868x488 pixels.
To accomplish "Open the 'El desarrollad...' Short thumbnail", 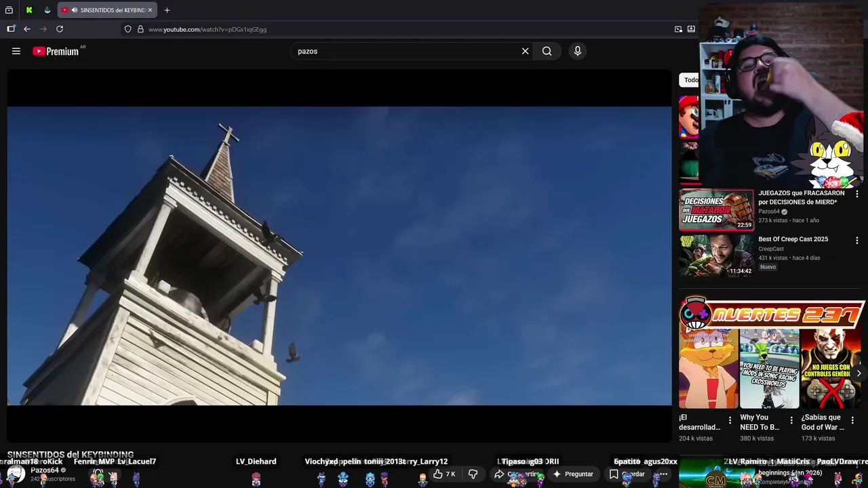I will click(709, 369).
